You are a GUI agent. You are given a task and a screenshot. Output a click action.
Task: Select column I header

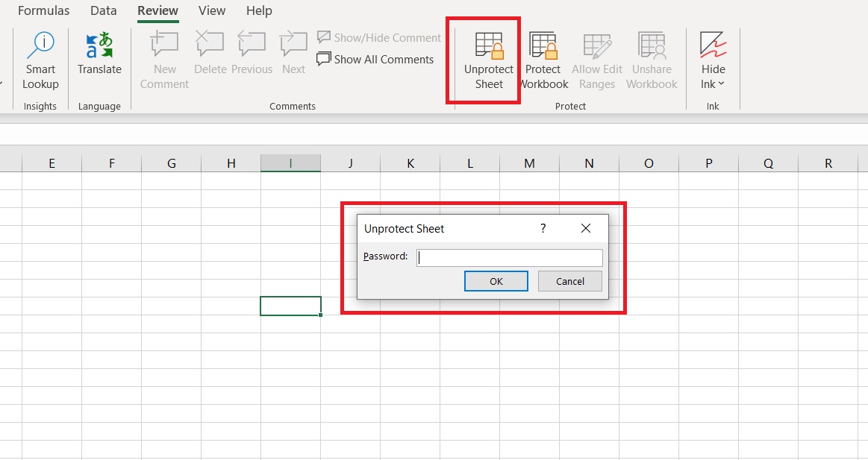[290, 163]
